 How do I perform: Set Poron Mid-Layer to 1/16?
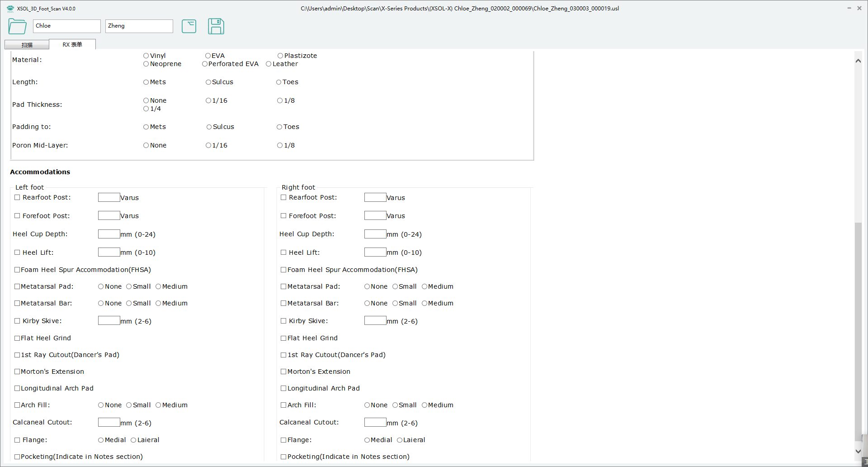[x=208, y=145]
